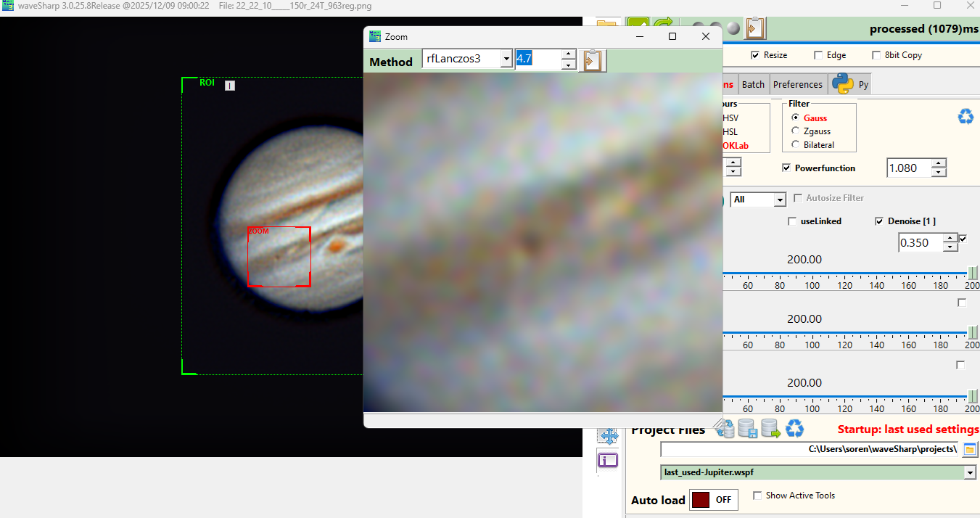980x518 pixels.
Task: Browse the projects folder with the folder icon
Action: click(970, 449)
